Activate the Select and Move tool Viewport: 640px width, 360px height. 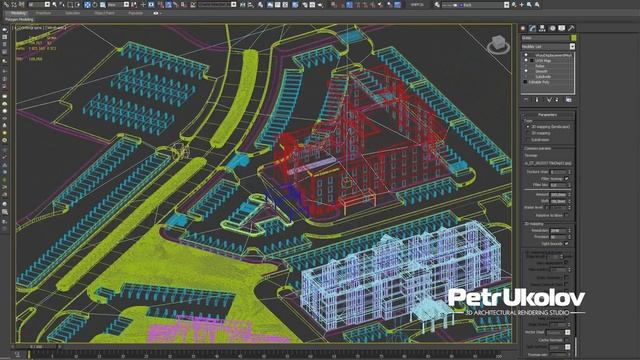coord(87,4)
